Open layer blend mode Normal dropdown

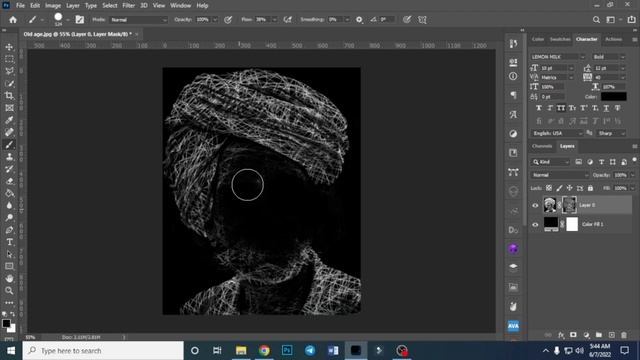[560, 175]
